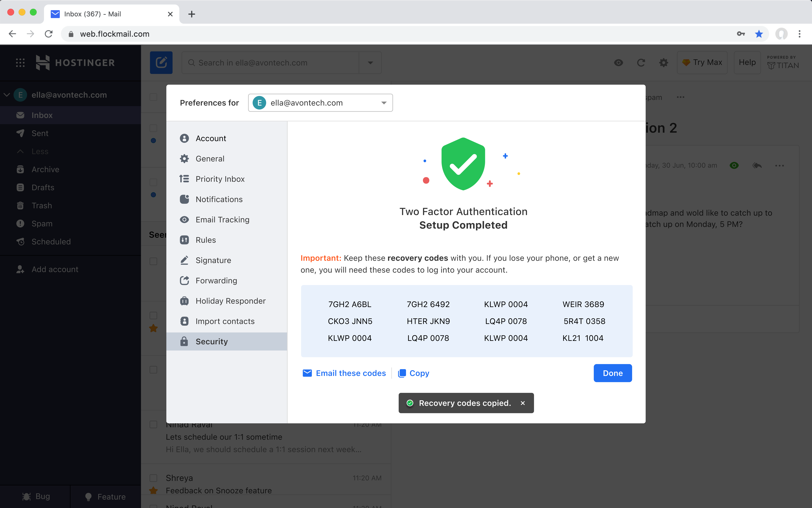Click the Hostinger logo
Screen dimensions: 812x508
(x=75, y=63)
